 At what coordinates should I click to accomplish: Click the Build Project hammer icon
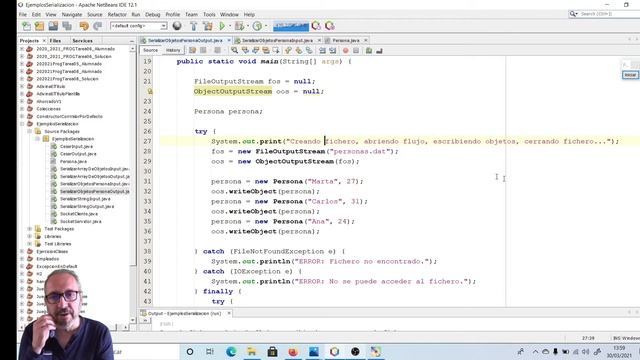coord(193,26)
